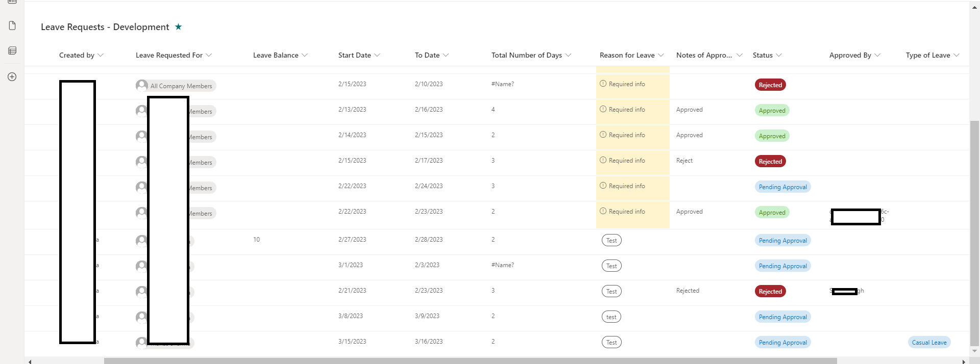
Task: Click Approved status pill in 2/13/2023 row
Action: coord(772,111)
